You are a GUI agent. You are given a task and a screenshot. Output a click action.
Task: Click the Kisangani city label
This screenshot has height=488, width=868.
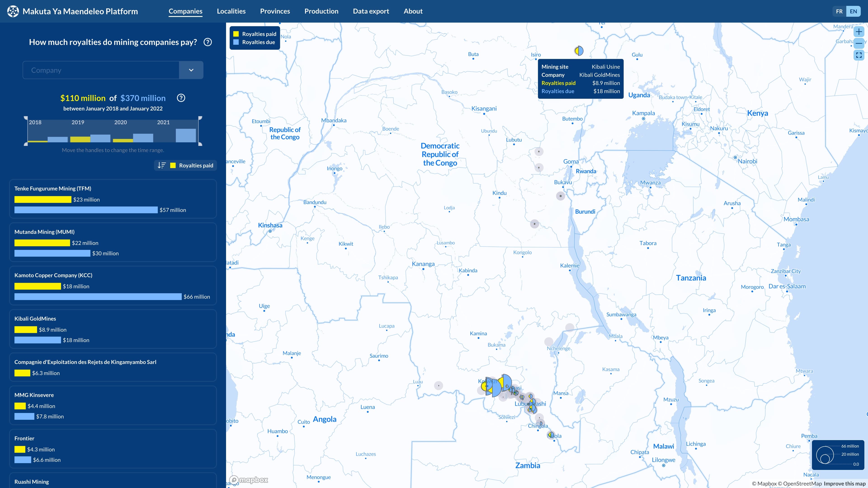pos(484,108)
